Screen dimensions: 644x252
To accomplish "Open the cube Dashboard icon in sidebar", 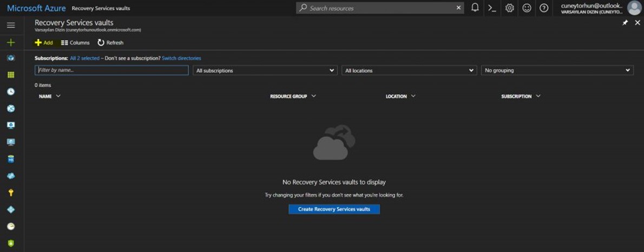I will [11, 58].
